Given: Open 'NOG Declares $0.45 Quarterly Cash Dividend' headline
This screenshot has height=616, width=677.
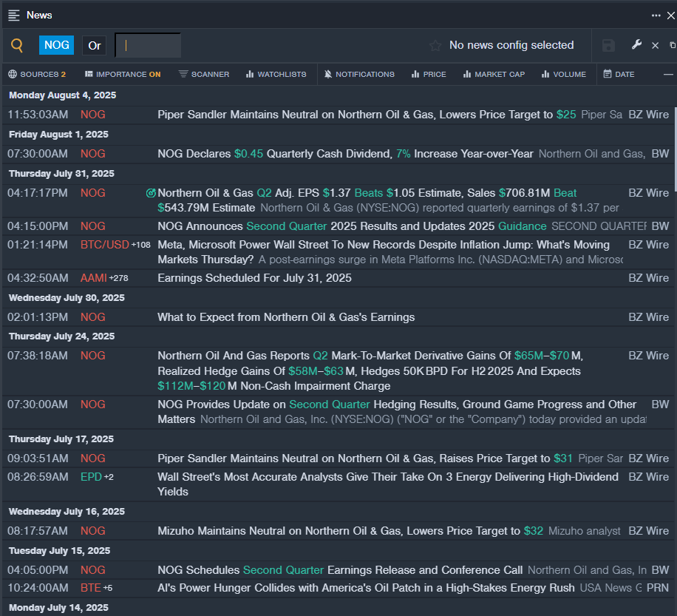Looking at the screenshot, I should 345,155.
